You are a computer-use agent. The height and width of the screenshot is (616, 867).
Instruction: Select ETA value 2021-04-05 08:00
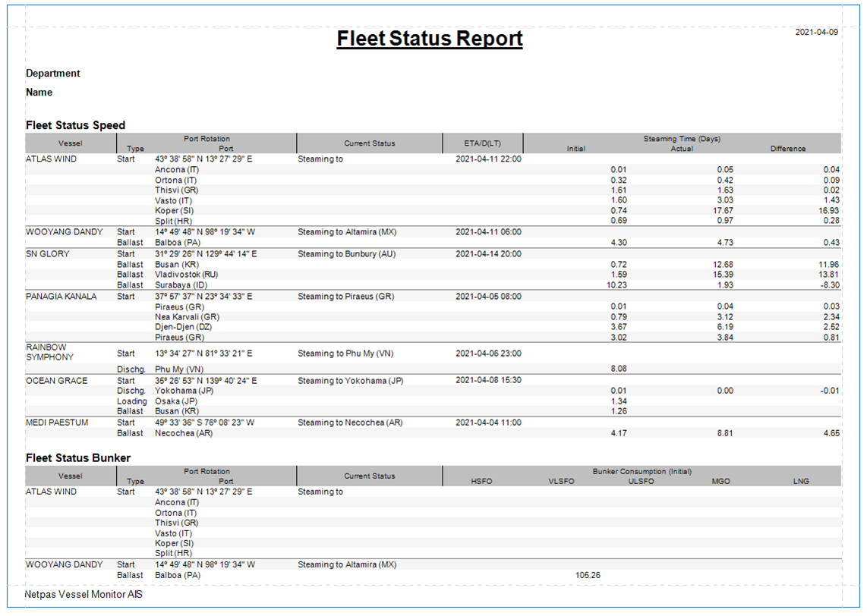488,297
